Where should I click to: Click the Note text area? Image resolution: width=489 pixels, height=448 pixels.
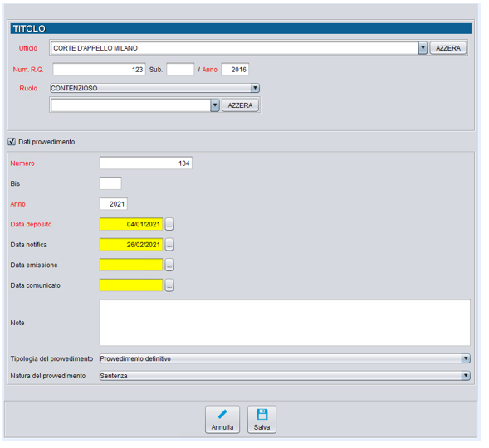285,323
